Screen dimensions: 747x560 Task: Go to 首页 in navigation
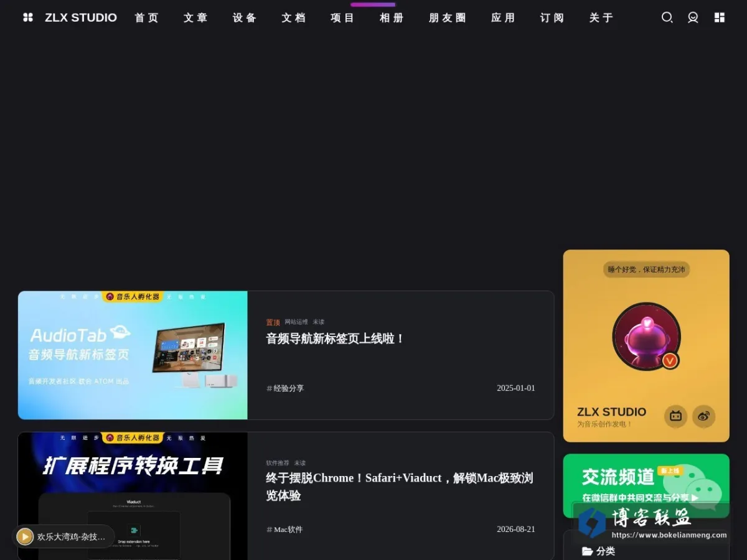[x=147, y=17]
